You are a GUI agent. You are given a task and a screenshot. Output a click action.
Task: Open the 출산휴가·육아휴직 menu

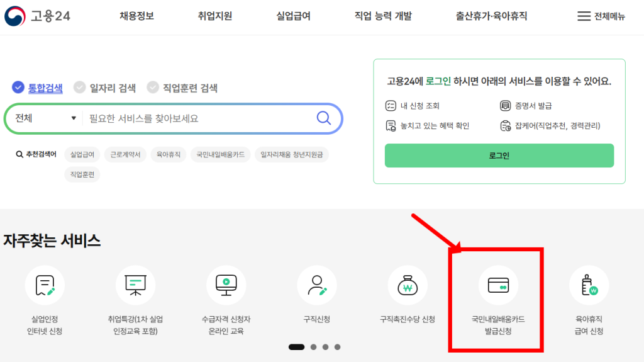[x=492, y=16]
